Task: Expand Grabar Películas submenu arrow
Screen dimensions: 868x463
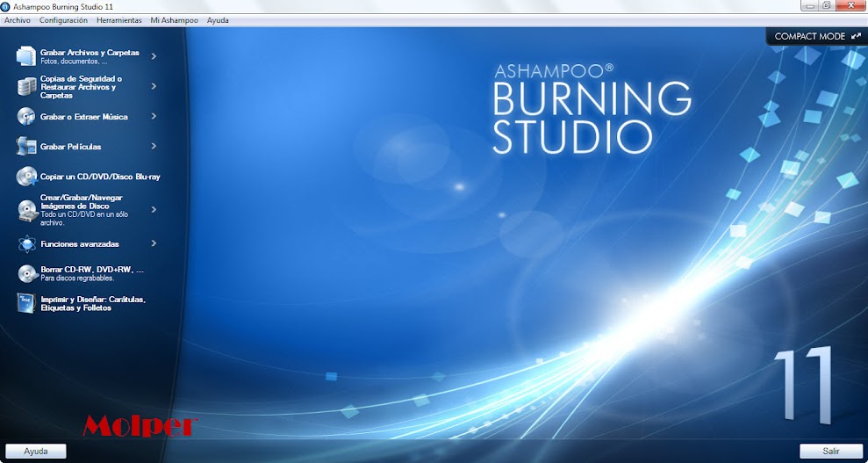Action: (154, 146)
